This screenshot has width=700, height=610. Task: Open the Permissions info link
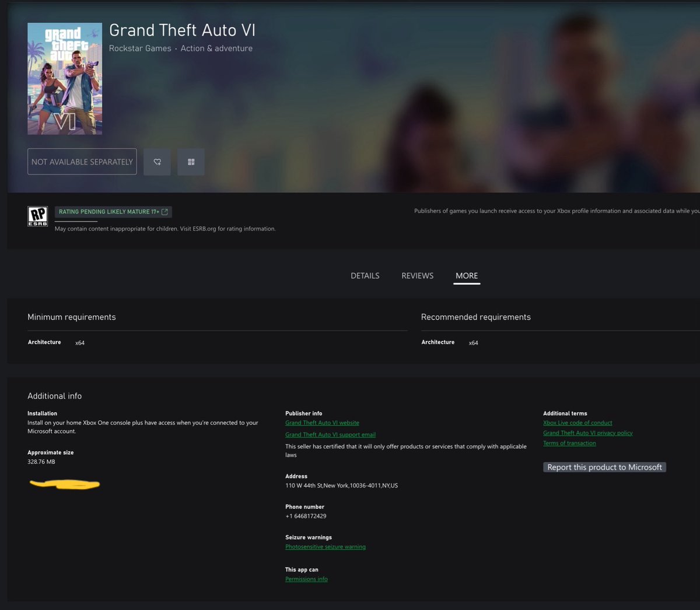pyautogui.click(x=306, y=579)
